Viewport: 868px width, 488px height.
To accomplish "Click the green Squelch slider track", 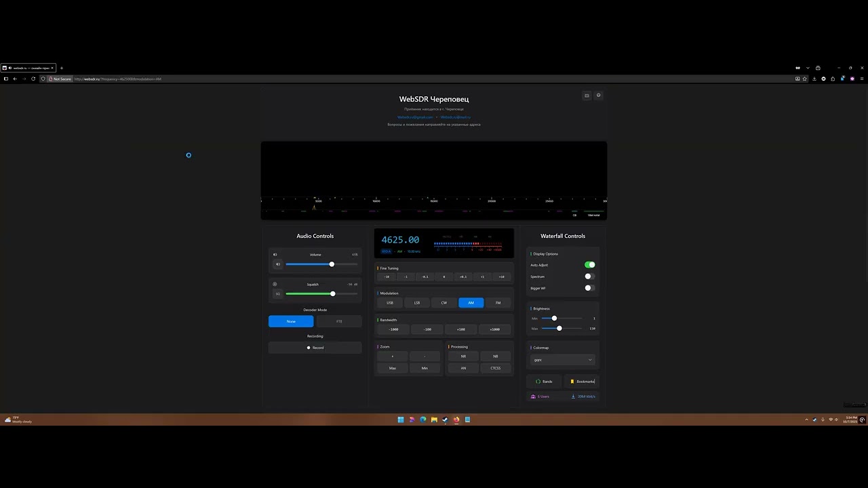I will tap(321, 294).
